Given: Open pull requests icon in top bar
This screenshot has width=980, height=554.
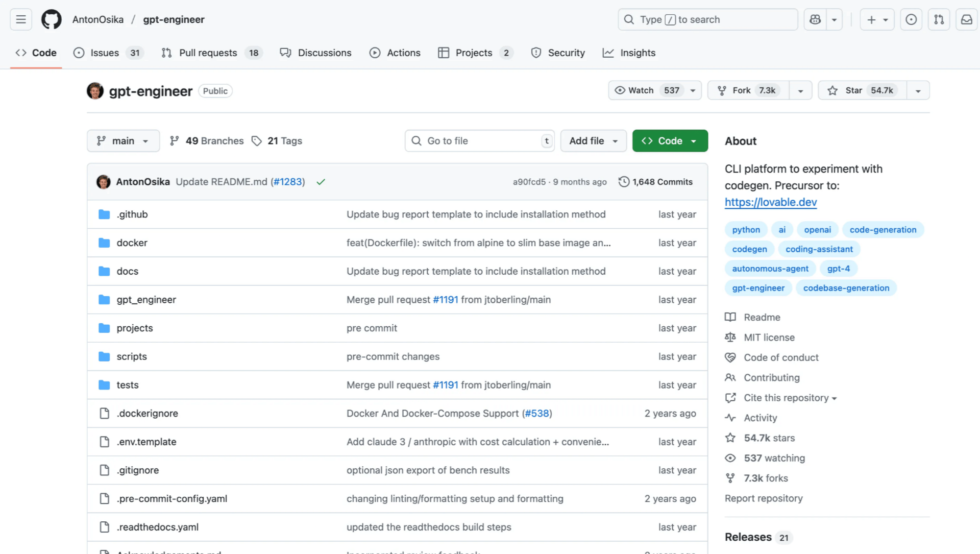Looking at the screenshot, I should [939, 19].
